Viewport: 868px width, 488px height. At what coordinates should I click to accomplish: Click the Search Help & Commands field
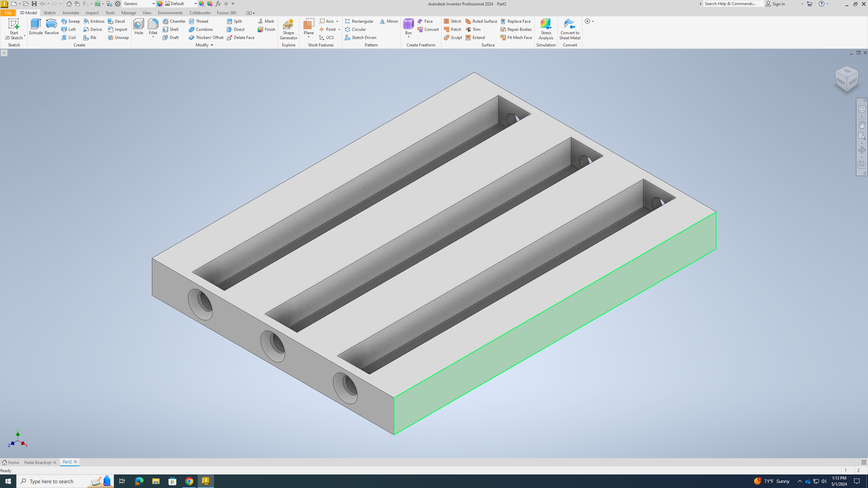click(x=733, y=4)
